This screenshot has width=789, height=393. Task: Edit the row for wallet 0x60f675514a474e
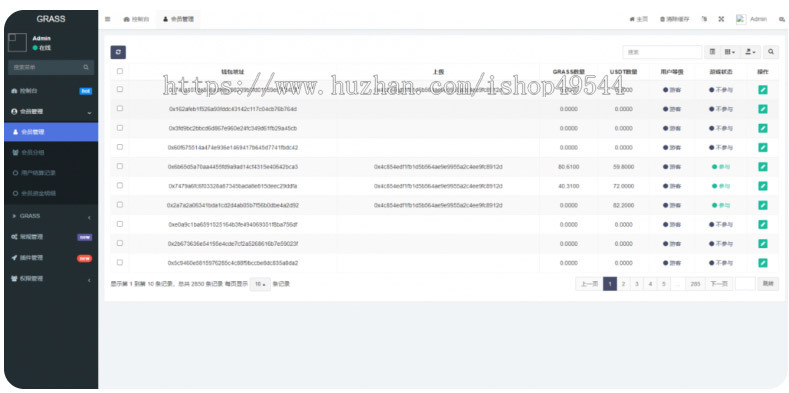coord(763,147)
